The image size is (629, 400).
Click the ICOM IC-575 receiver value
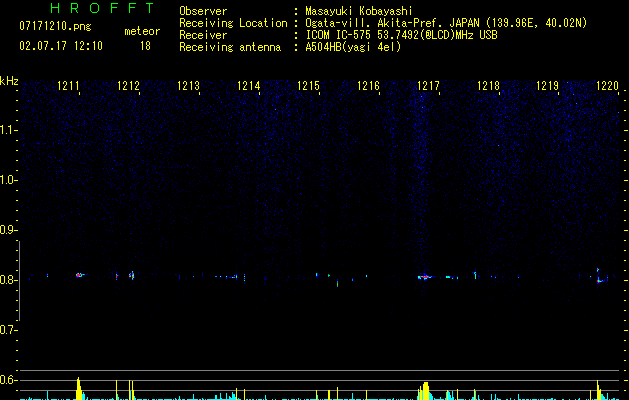[x=401, y=35]
